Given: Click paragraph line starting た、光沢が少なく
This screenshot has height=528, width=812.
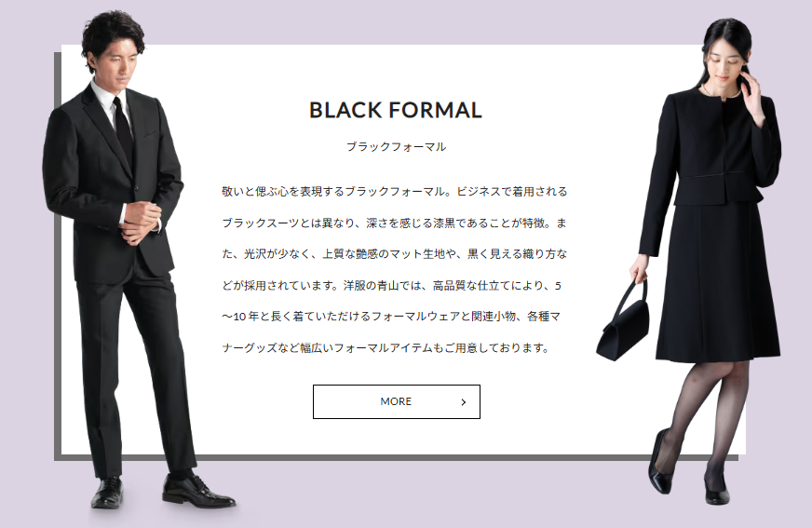Looking at the screenshot, I should [395, 254].
